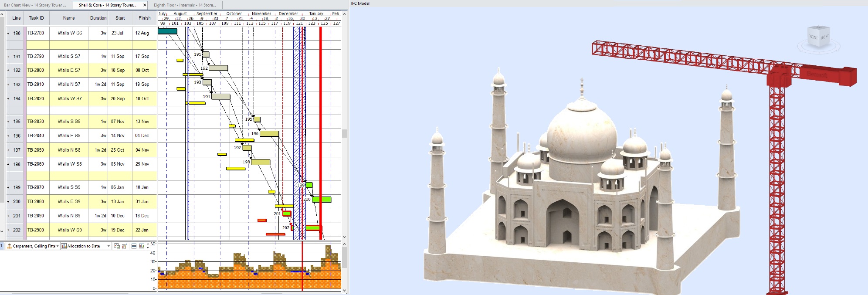
Task: Open the Carpenters, Ceiling Fitters resource dropdown
Action: 58,246
